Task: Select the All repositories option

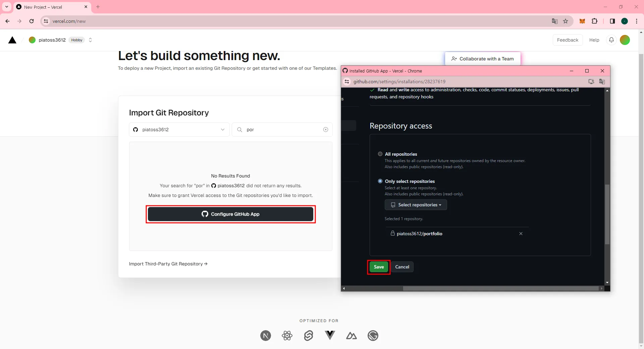Action: [380, 154]
